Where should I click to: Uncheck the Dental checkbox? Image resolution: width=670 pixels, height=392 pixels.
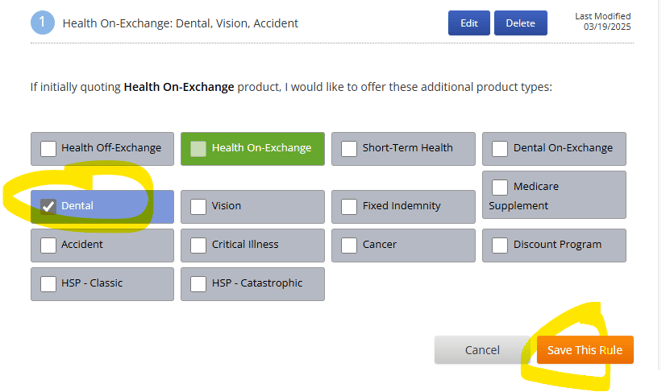click(x=48, y=206)
